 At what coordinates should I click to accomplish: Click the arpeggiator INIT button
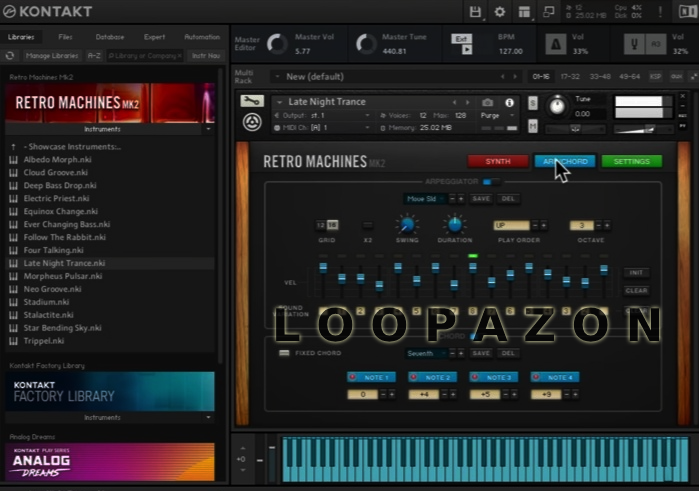pyautogui.click(x=636, y=272)
